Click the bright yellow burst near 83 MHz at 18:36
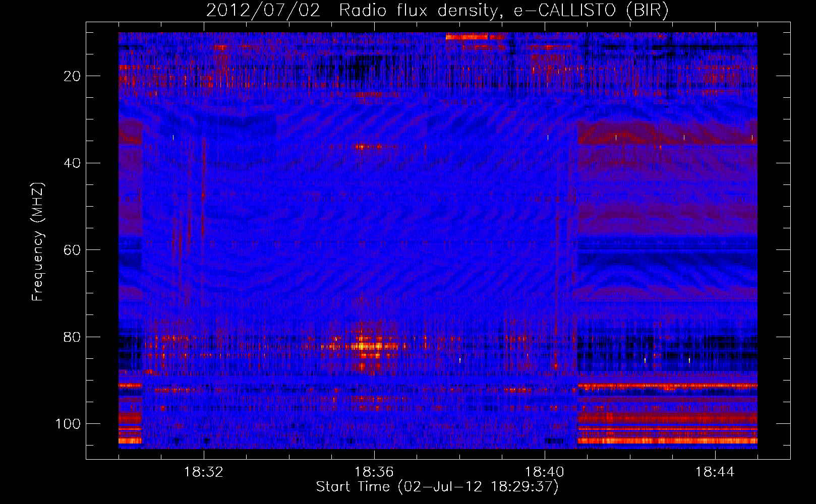816x504 pixels. [x=367, y=346]
